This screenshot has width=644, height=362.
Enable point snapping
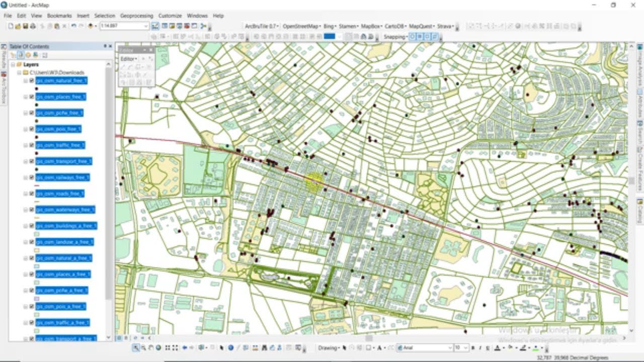click(x=413, y=37)
